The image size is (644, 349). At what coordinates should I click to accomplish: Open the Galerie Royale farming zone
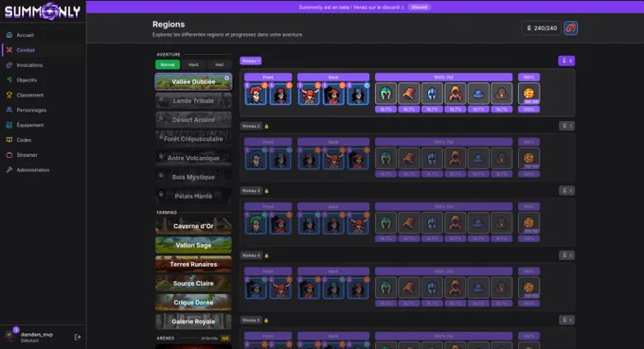pyautogui.click(x=193, y=322)
